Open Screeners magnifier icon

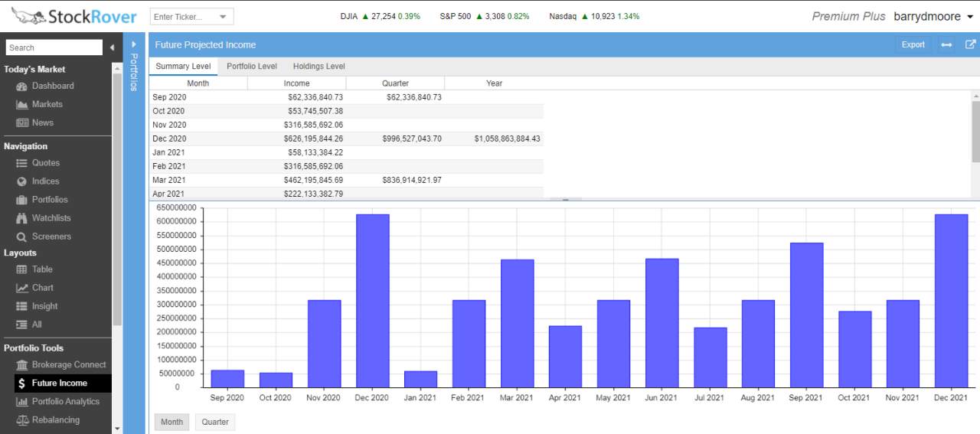click(21, 237)
